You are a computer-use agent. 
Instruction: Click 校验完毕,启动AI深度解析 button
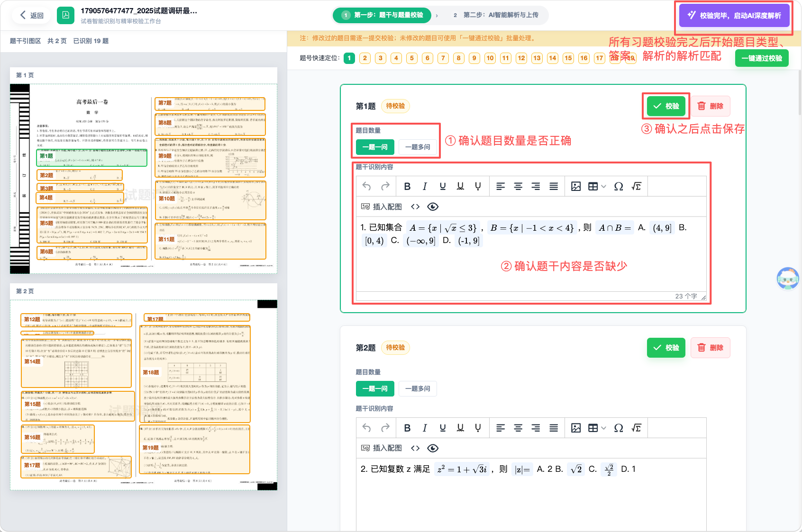734,15
